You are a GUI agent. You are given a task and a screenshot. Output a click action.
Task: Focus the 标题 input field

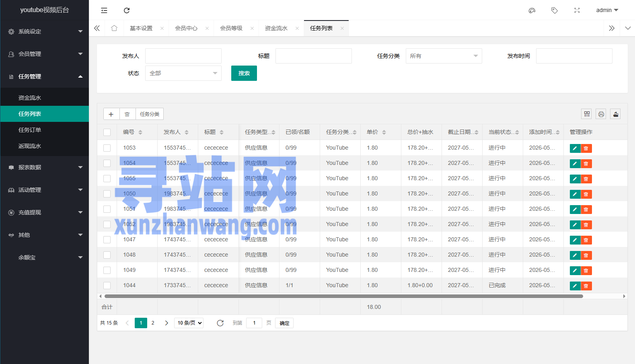coord(314,56)
